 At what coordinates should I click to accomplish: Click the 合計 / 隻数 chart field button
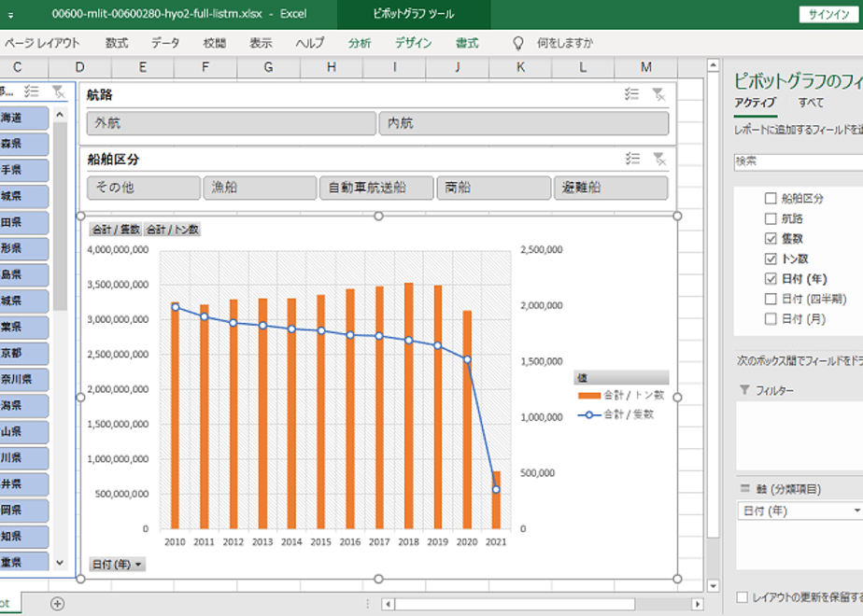[116, 230]
